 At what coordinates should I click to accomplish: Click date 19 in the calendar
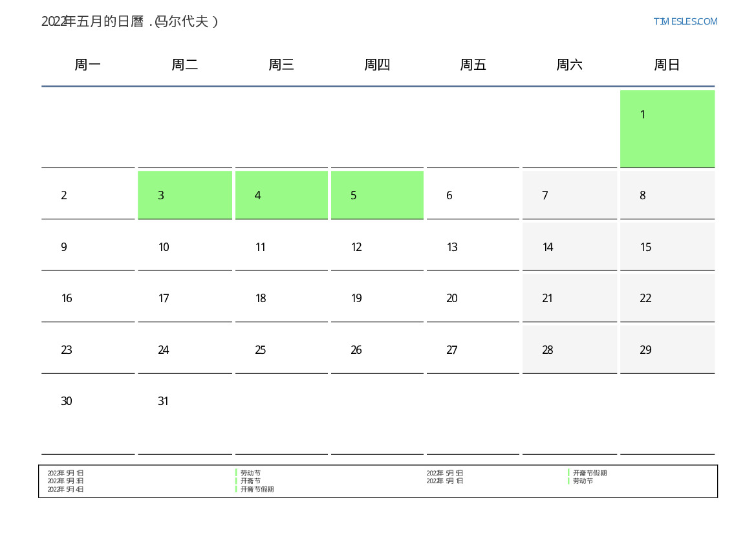tap(356, 298)
